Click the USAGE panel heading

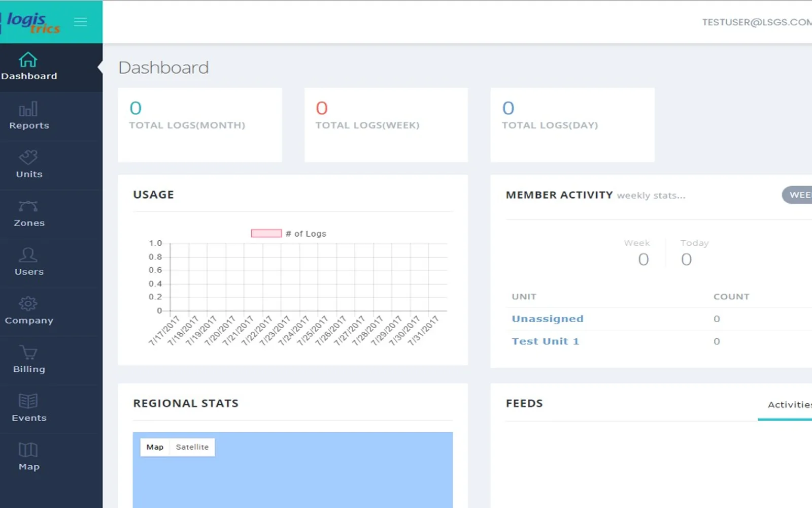point(153,195)
